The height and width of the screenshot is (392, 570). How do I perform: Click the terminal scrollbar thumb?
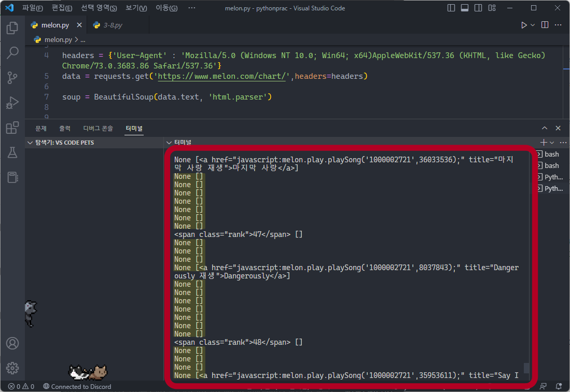526,368
